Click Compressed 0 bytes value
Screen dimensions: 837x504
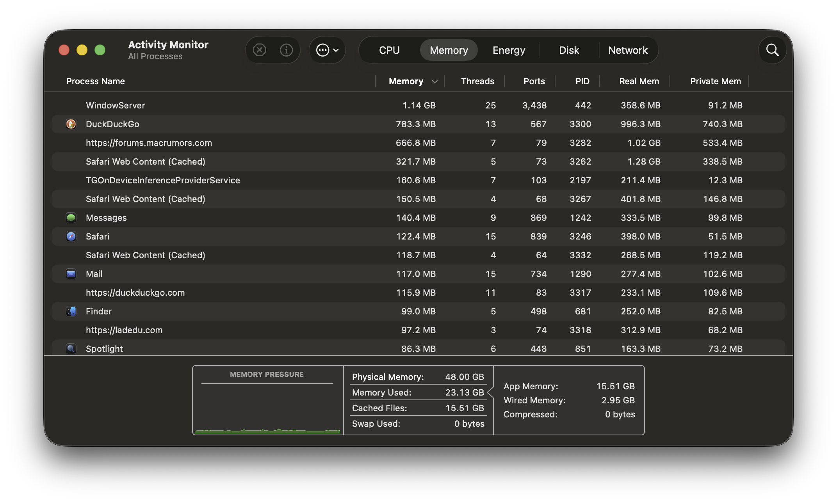tap(620, 414)
